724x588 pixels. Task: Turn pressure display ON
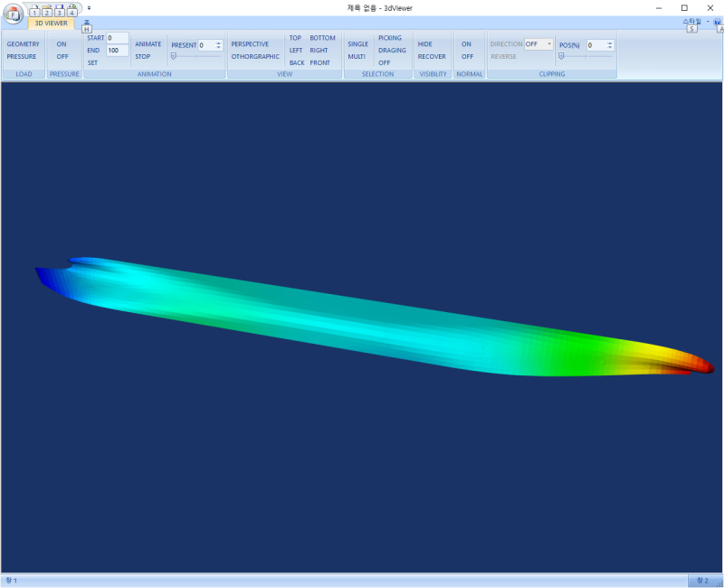coord(62,43)
